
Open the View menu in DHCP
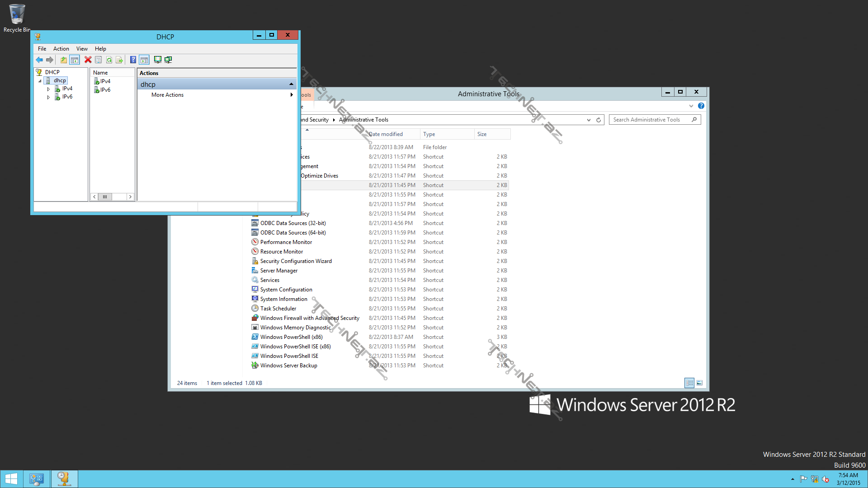[x=82, y=49]
